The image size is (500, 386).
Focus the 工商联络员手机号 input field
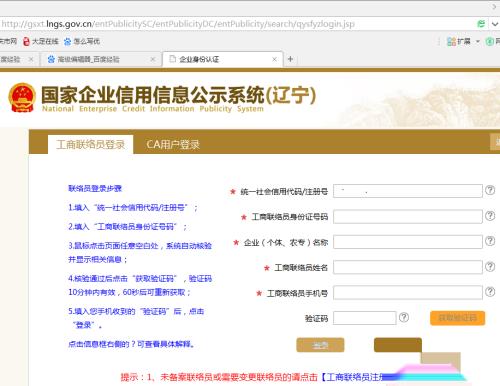pyautogui.click(x=408, y=292)
